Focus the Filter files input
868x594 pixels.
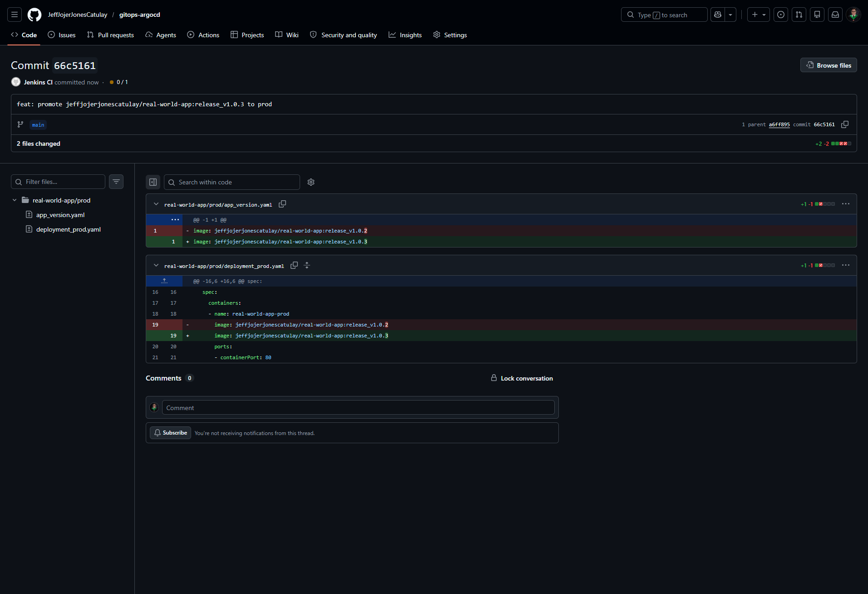click(58, 182)
